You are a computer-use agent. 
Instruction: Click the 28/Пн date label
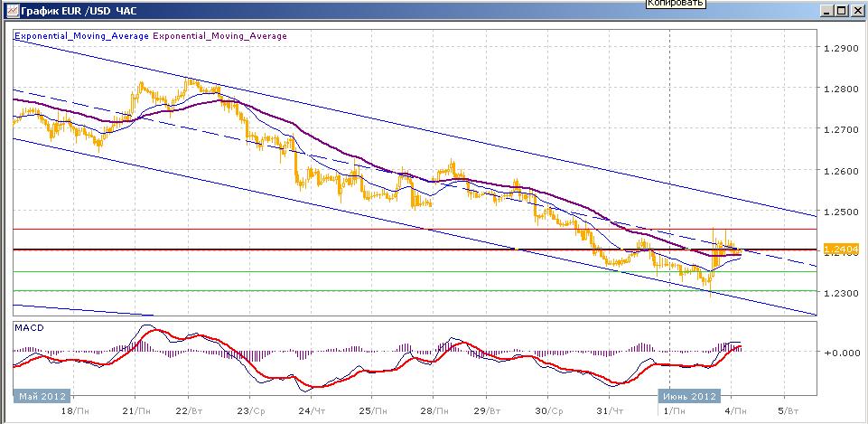click(434, 411)
